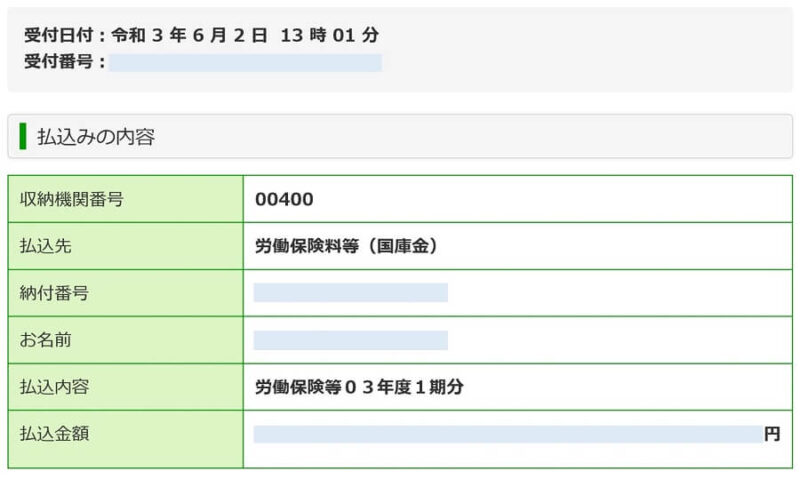Click the 納付番号 label cell
The image size is (800, 479).
click(126, 293)
